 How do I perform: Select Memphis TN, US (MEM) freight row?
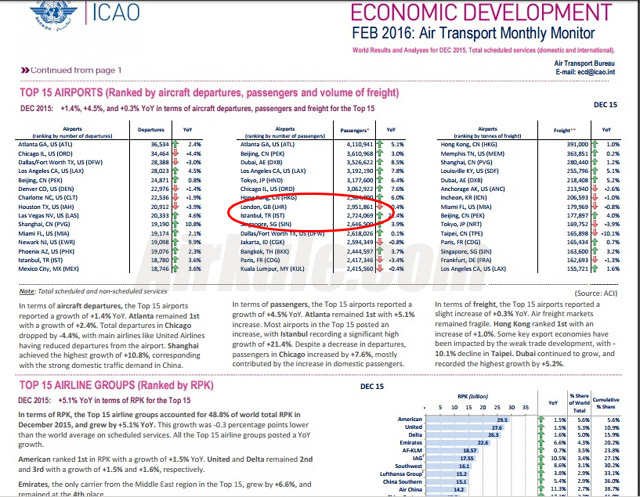472,153
